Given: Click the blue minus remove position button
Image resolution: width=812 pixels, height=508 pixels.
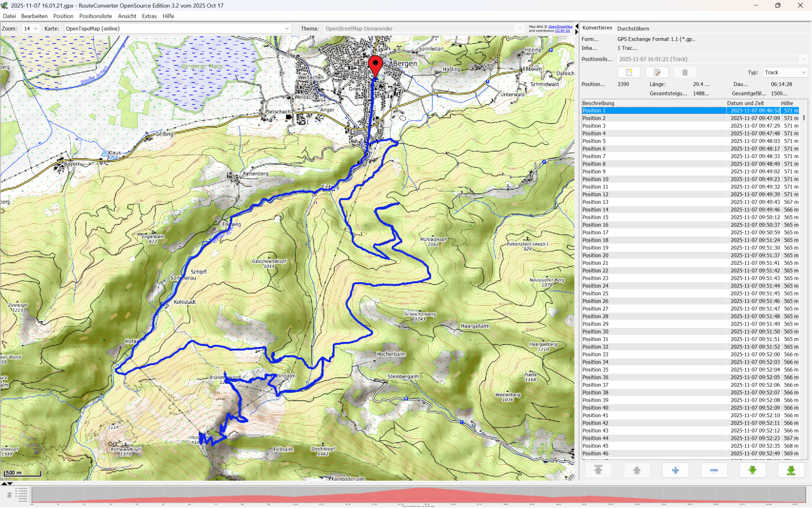Looking at the screenshot, I should tap(714, 470).
